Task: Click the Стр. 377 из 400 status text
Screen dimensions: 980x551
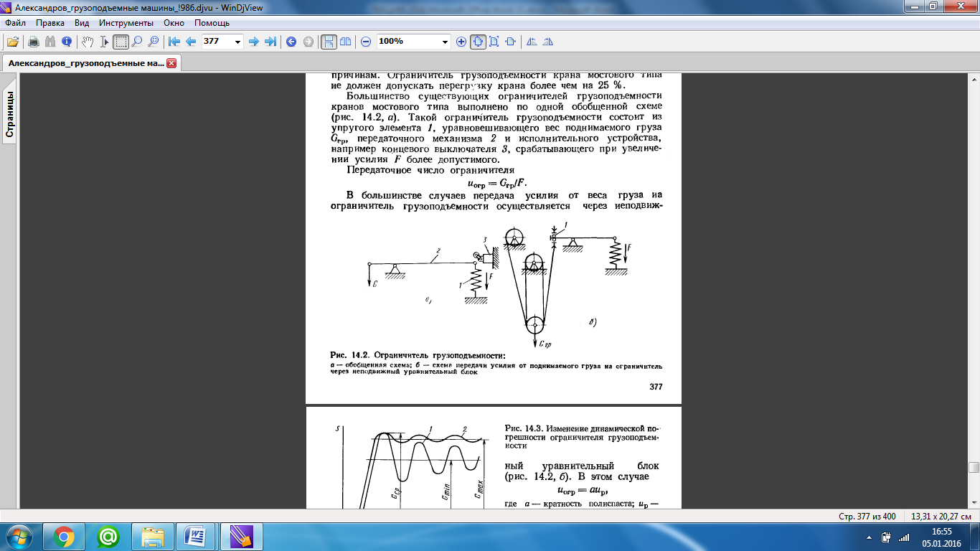Action: point(867,517)
